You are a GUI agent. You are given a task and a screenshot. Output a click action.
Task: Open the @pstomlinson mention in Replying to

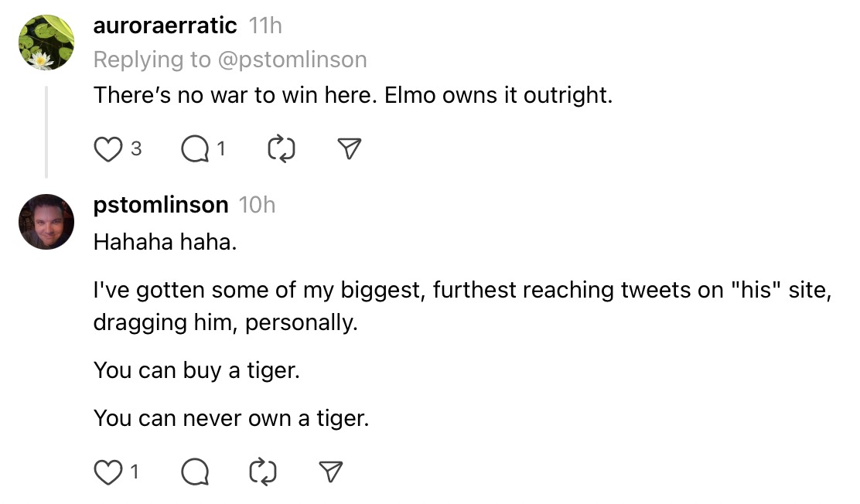[x=292, y=60]
